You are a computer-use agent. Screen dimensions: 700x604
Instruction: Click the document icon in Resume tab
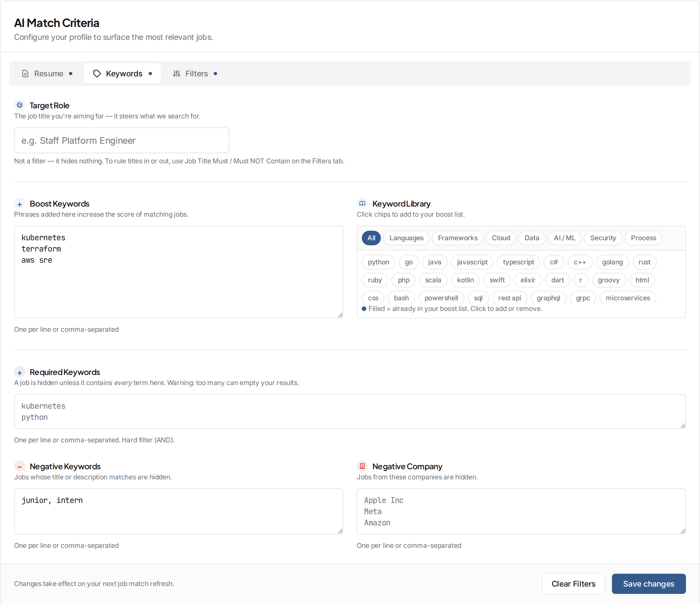[x=25, y=74]
